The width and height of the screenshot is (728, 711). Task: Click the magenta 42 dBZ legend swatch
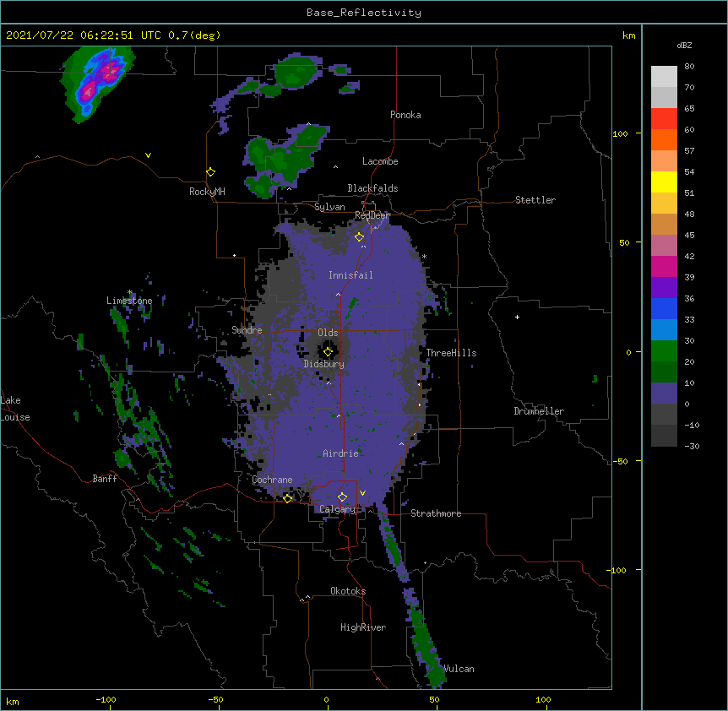[x=664, y=266]
